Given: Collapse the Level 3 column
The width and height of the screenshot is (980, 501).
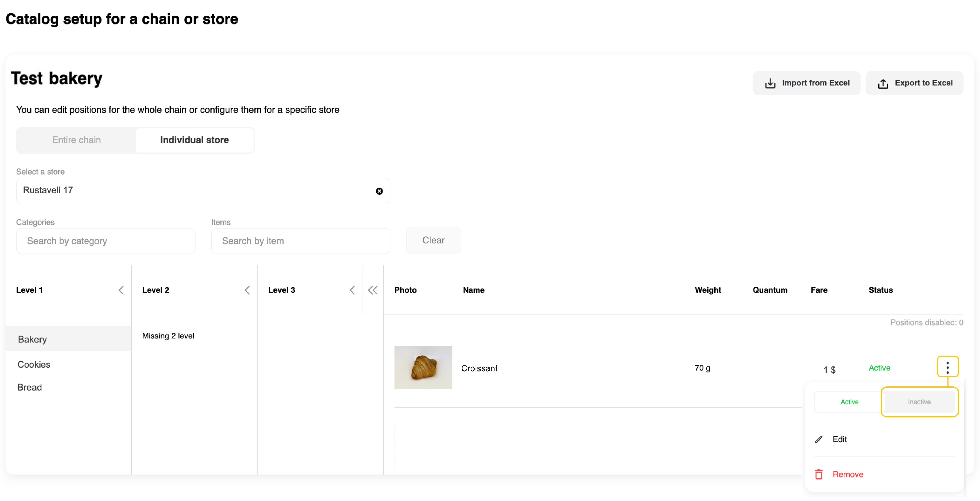Looking at the screenshot, I should pyautogui.click(x=352, y=290).
